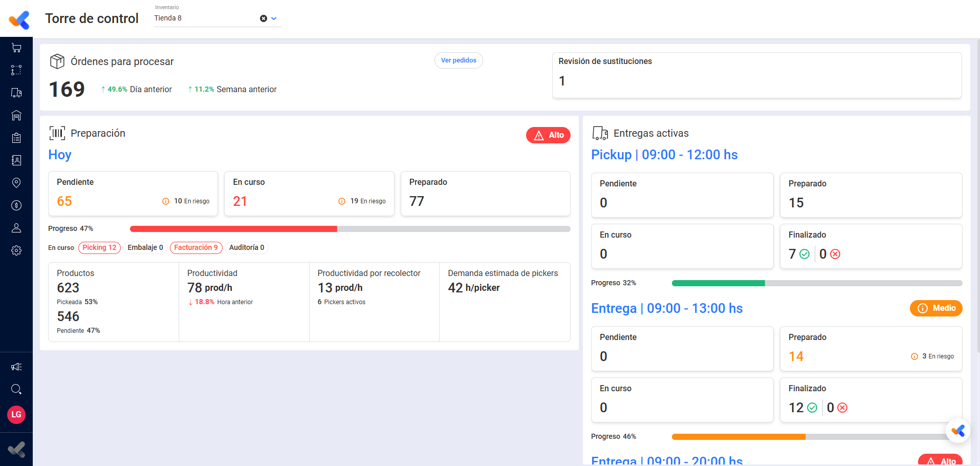Select the Facturación 9 chip
980x466 pixels.
tap(196, 248)
